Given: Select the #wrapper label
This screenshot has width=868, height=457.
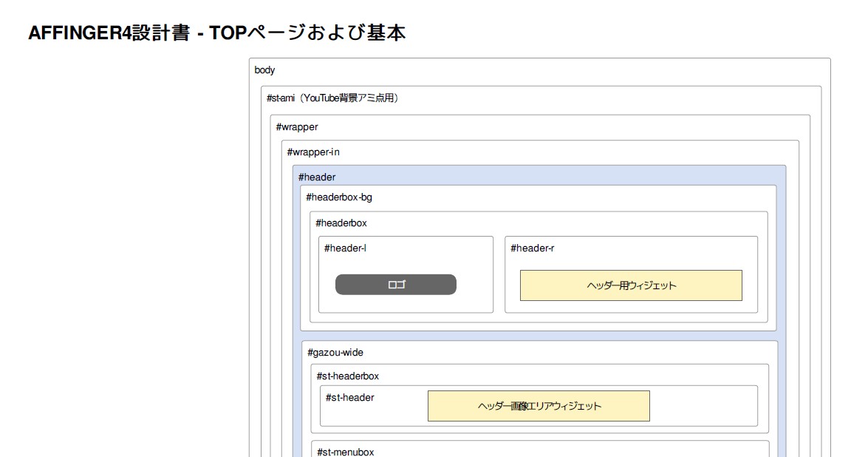Looking at the screenshot, I should (297, 127).
